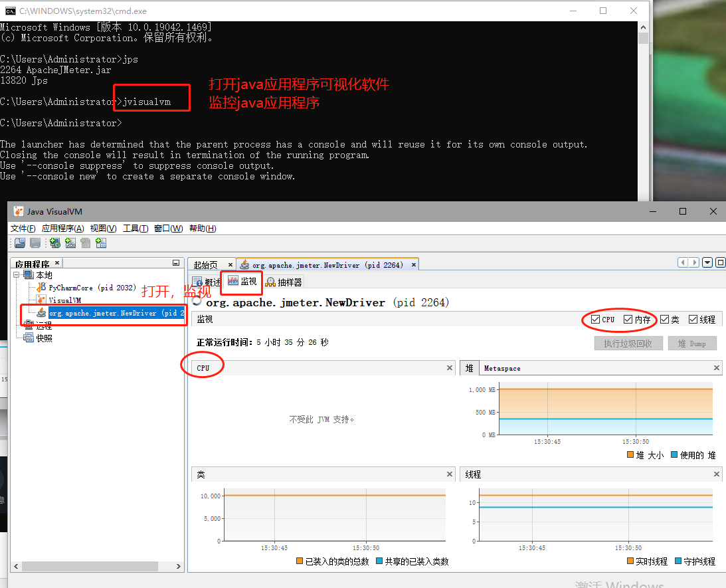
Task: Click the 监视 monitor chart icon
Action: [233, 280]
